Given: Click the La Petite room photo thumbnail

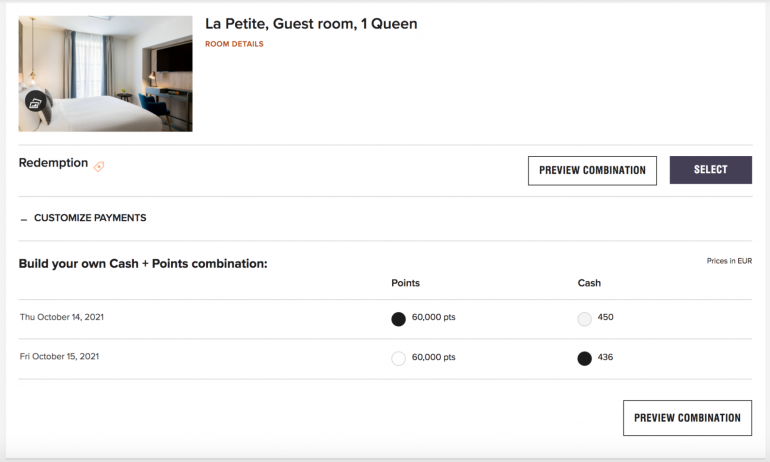Looking at the screenshot, I should pos(105,73).
